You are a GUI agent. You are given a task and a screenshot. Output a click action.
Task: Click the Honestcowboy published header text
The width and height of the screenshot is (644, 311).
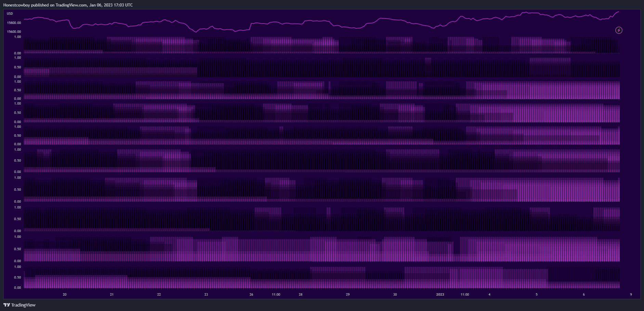(68, 5)
